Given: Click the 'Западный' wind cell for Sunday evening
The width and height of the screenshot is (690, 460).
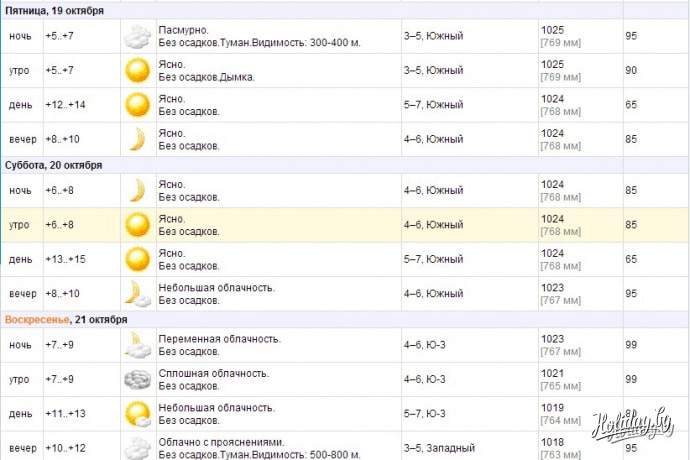Looking at the screenshot, I should point(448,447).
